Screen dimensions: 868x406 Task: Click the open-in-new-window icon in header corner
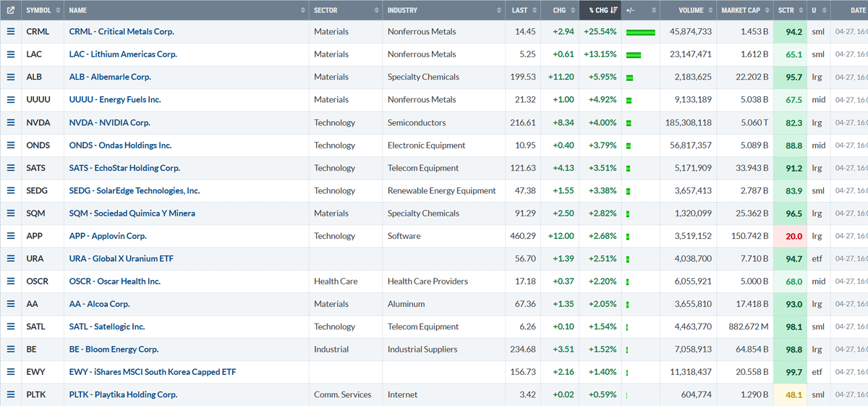coord(10,10)
